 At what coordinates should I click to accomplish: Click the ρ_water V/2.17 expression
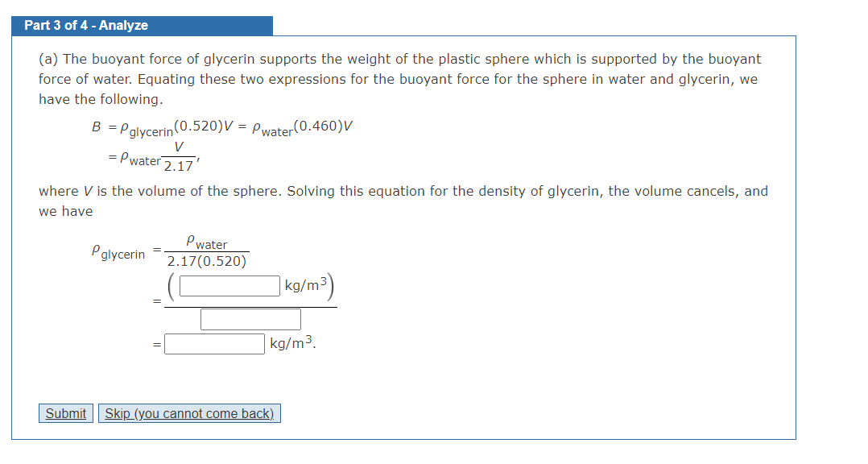click(155, 155)
